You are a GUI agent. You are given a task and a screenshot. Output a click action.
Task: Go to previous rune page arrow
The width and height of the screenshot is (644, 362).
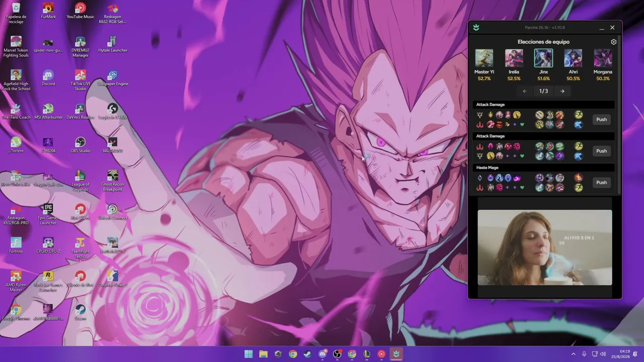point(525,91)
